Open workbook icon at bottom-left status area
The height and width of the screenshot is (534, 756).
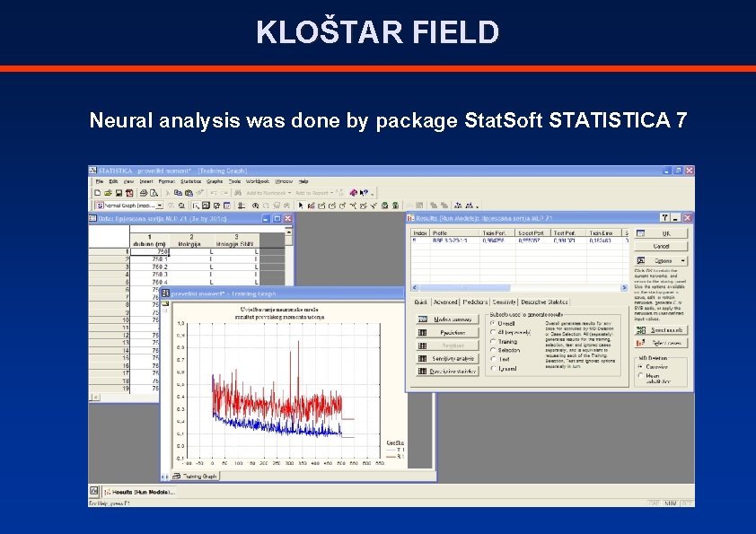94,491
